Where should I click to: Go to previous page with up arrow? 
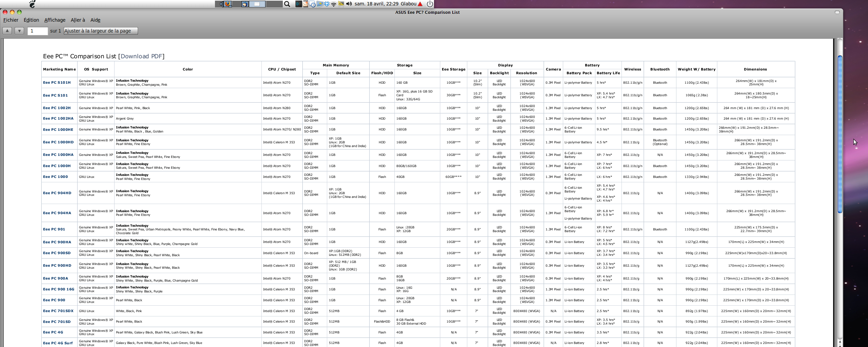[7, 31]
